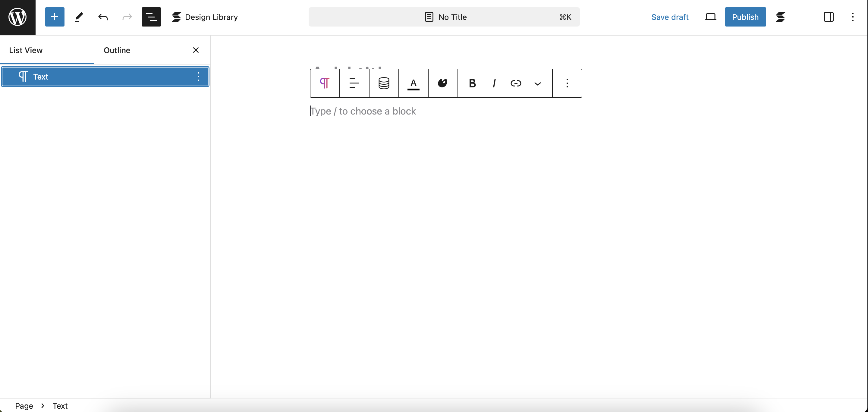Open text alignment options
The height and width of the screenshot is (412, 868).
click(354, 83)
